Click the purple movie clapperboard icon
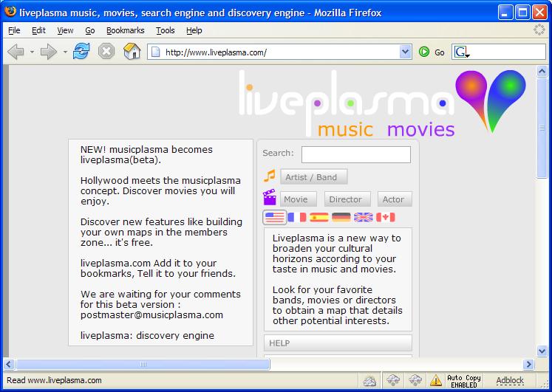This screenshot has width=552, height=392. tap(270, 197)
